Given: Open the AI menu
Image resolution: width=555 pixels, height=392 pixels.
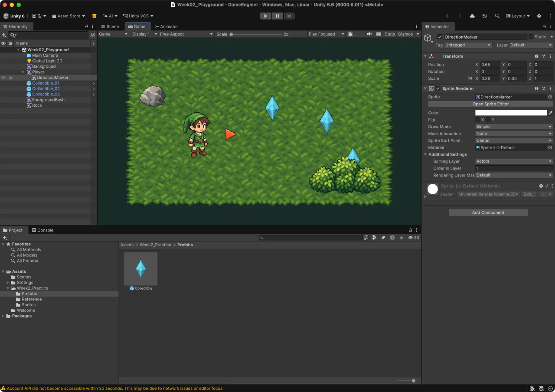Looking at the screenshot, I should [x=110, y=16].
